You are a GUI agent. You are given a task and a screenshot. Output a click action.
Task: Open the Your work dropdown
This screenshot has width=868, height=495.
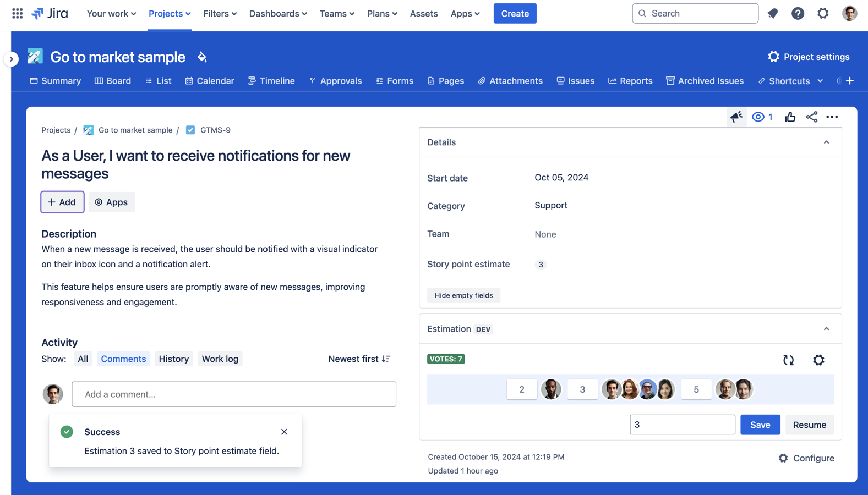tap(111, 13)
